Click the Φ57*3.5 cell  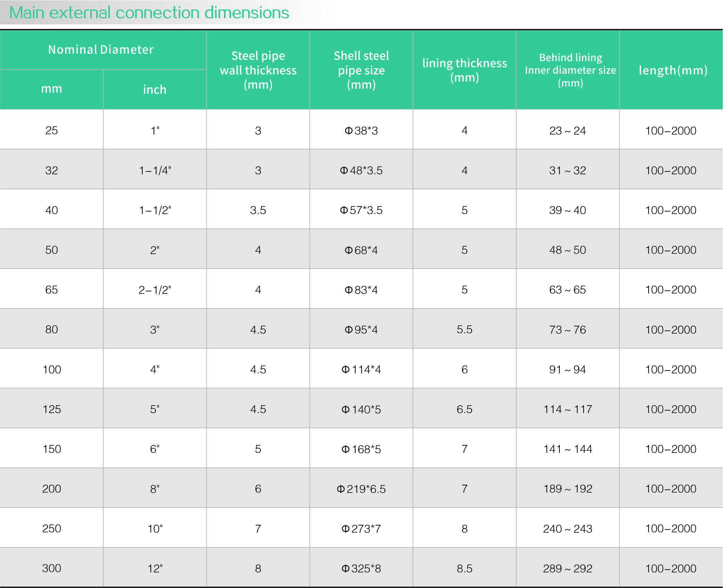(x=361, y=210)
